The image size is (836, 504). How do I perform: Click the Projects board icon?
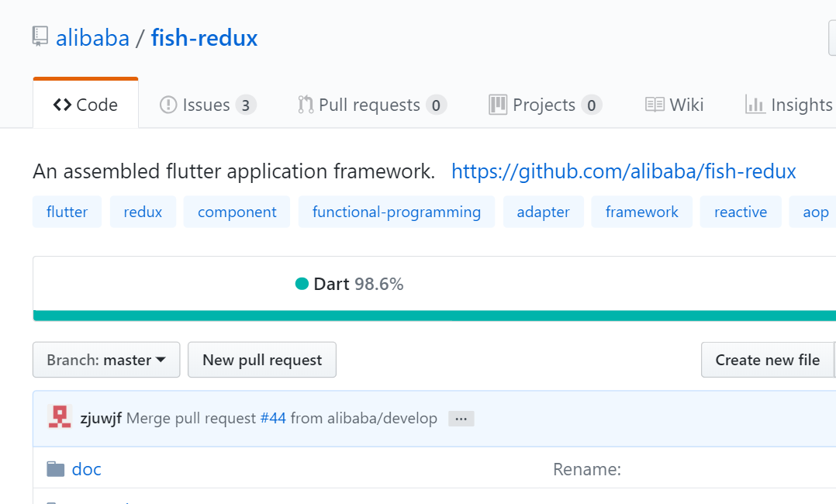[x=499, y=104]
